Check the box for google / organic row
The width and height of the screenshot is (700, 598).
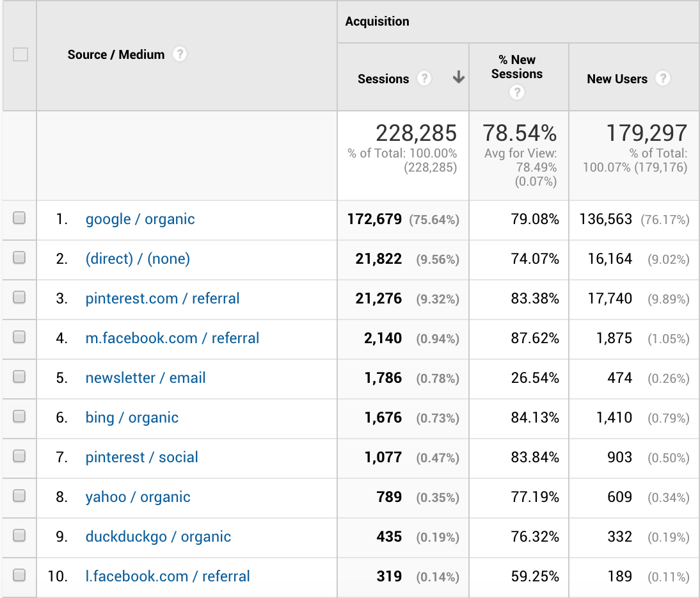(19, 218)
